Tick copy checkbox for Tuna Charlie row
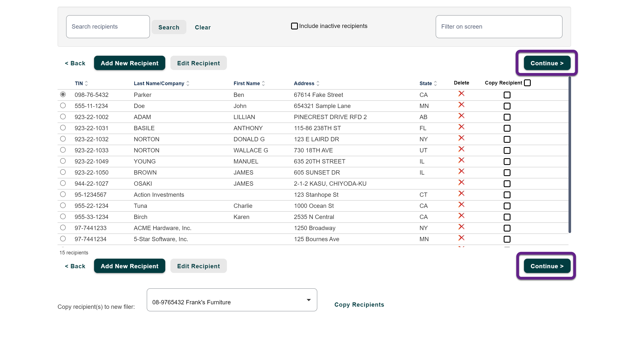The image size is (644, 347). pyautogui.click(x=507, y=206)
